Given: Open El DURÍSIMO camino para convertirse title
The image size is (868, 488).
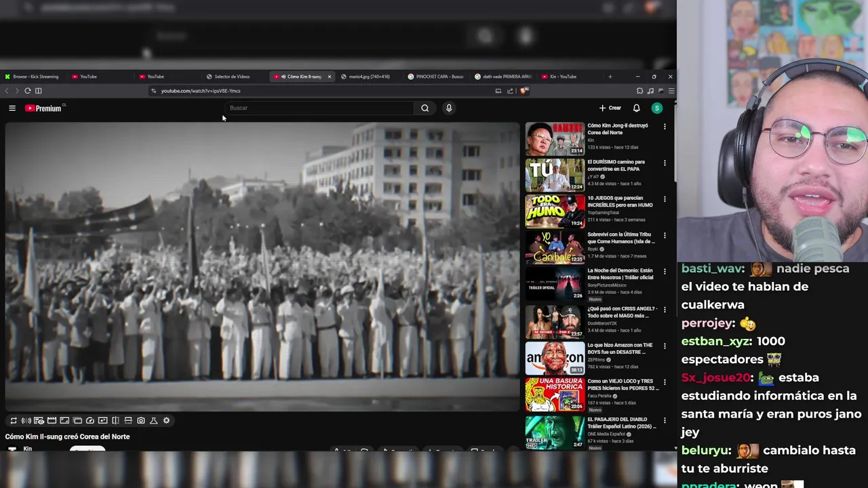Looking at the screenshot, I should [x=616, y=165].
